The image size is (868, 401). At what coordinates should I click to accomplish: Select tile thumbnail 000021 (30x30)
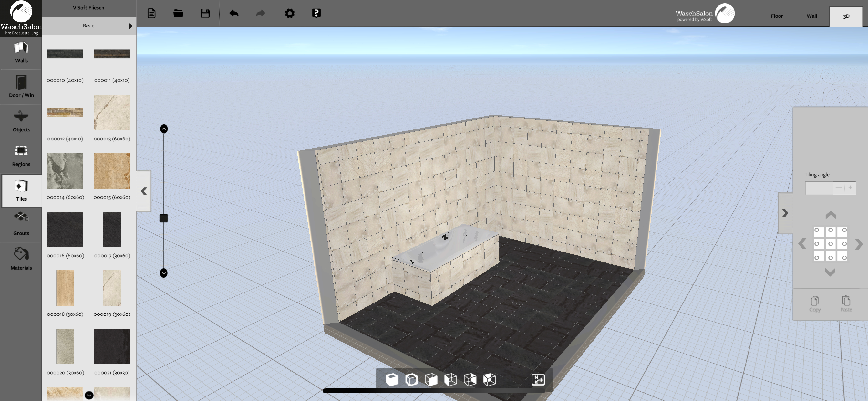(x=112, y=346)
